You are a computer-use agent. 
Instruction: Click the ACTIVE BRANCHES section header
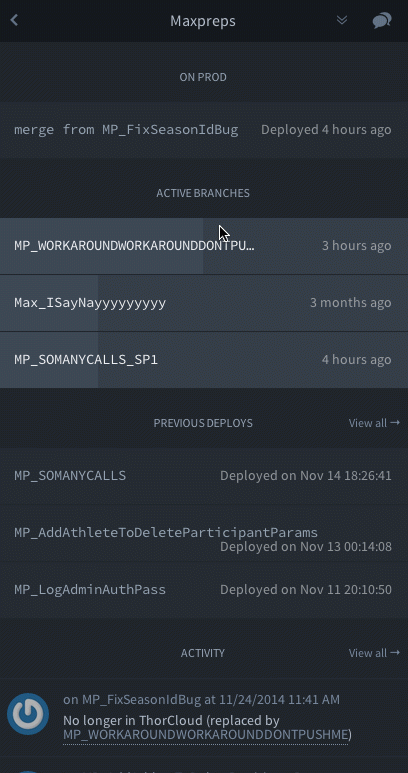point(203,193)
